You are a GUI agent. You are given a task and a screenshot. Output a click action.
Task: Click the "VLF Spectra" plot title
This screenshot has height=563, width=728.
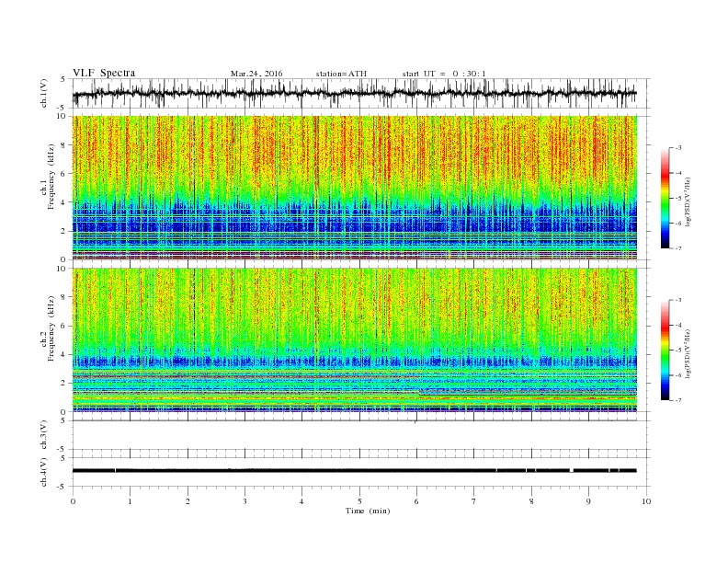[104, 73]
